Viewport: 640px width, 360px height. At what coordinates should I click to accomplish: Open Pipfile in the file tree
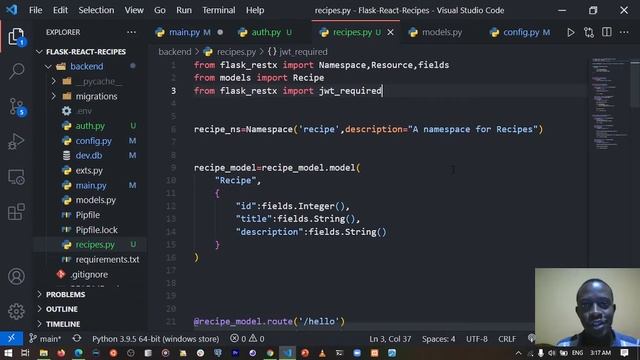click(87, 215)
